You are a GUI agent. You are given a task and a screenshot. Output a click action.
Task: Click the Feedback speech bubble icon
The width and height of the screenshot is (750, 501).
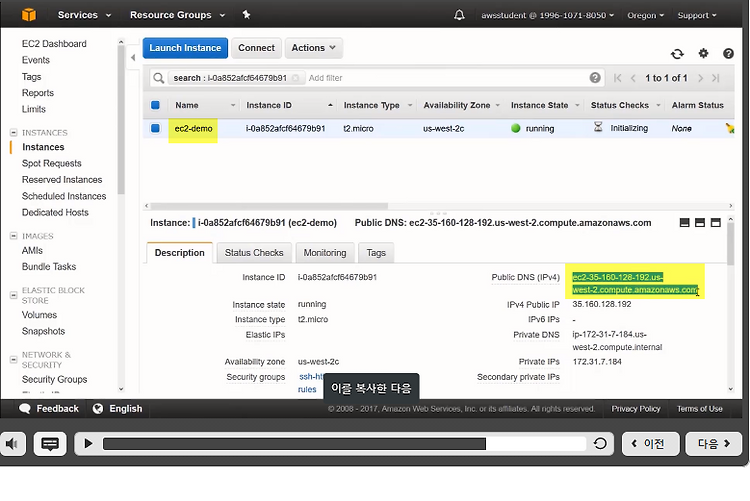[25, 409]
